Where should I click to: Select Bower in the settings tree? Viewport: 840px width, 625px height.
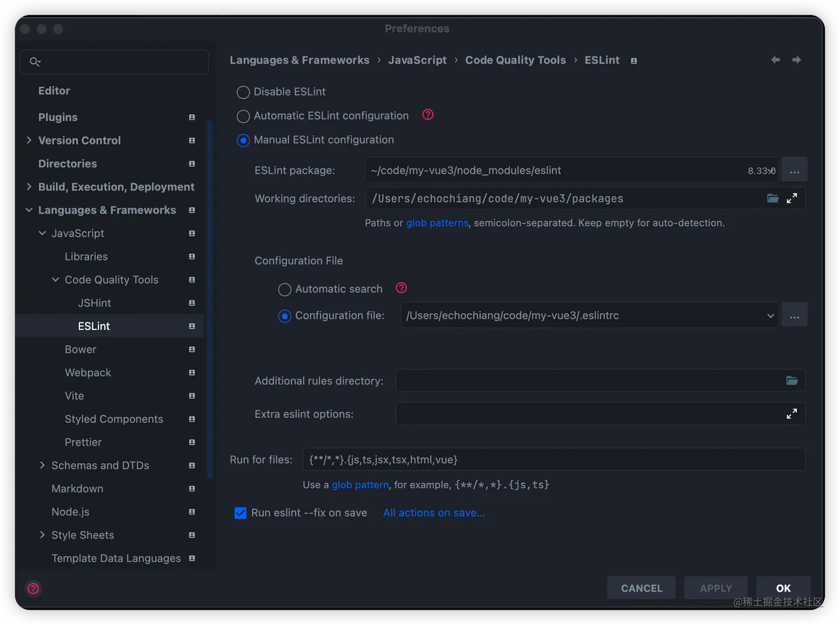[x=81, y=349]
